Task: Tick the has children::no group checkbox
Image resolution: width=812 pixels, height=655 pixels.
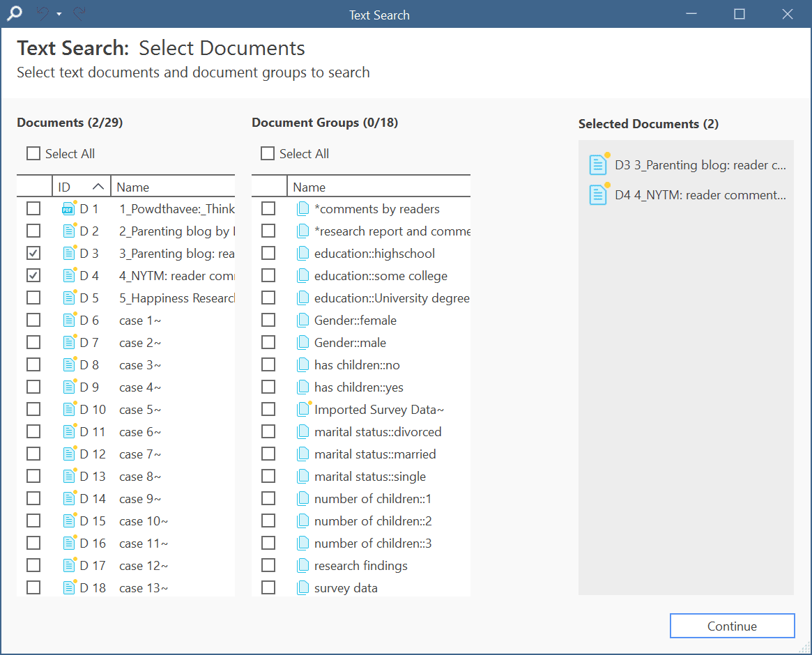Action: coord(268,364)
